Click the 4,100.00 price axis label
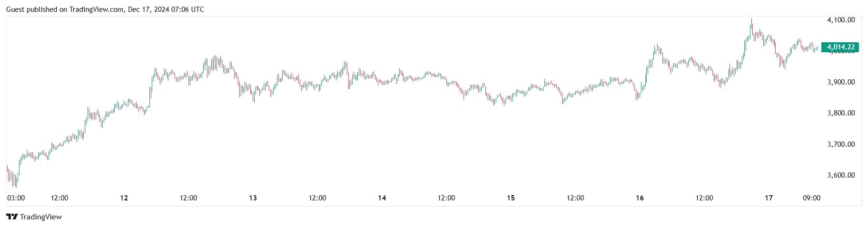Image resolution: width=868 pixels, height=227 pixels. click(x=841, y=20)
